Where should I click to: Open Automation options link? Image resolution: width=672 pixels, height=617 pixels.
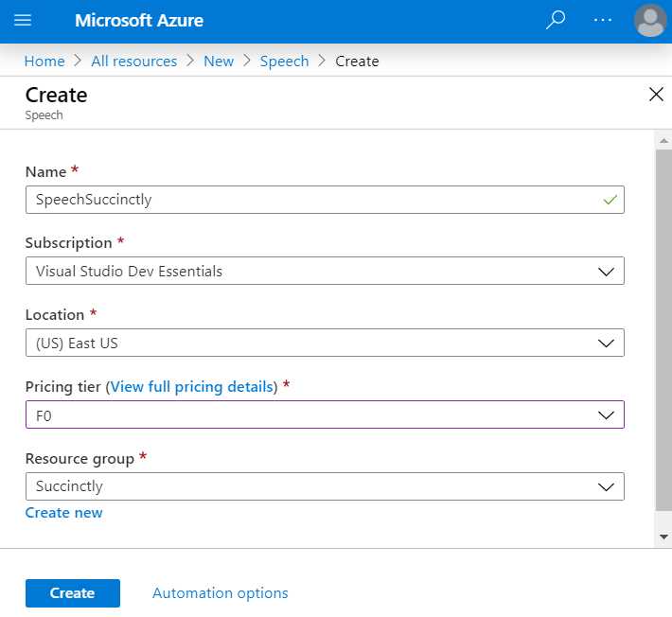221,593
